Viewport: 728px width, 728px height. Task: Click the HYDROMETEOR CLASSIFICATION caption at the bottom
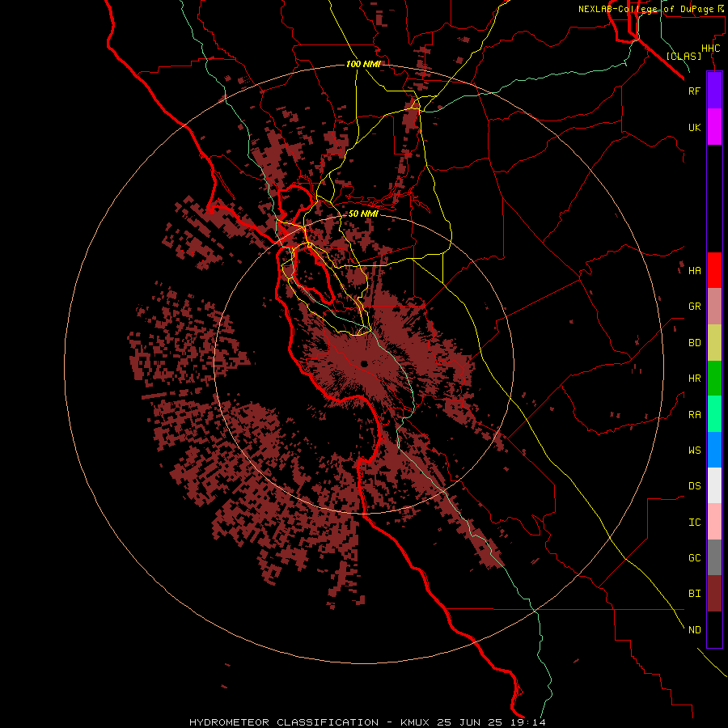click(284, 722)
